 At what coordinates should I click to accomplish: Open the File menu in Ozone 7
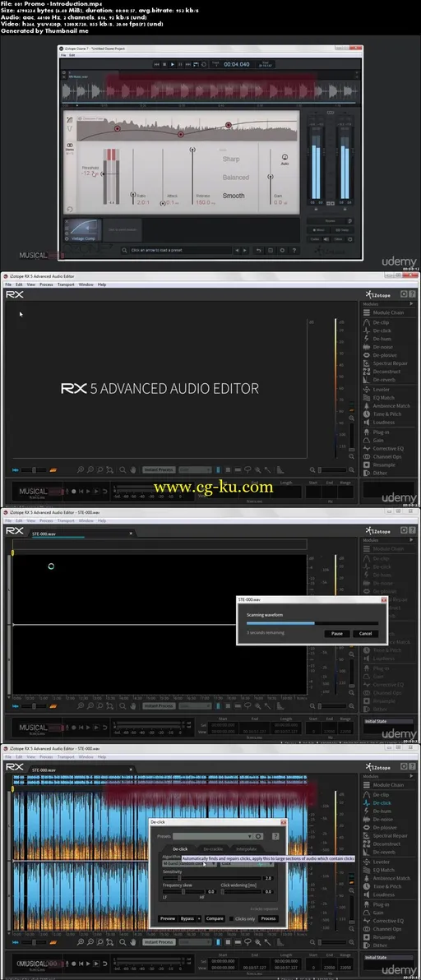click(63, 55)
